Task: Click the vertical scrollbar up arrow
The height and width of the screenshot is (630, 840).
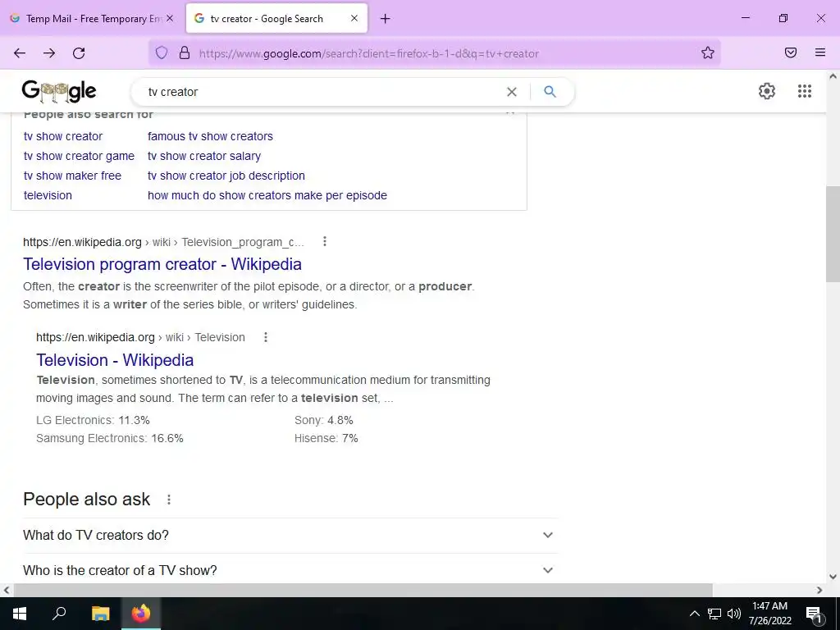Action: point(833,76)
